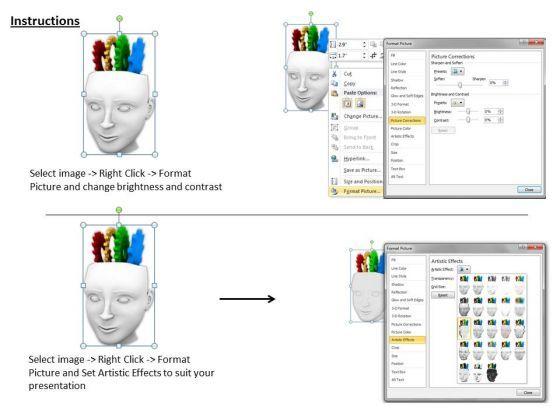Click Reset in Picture Corrections dialog
The image size is (560, 420).
point(443,130)
